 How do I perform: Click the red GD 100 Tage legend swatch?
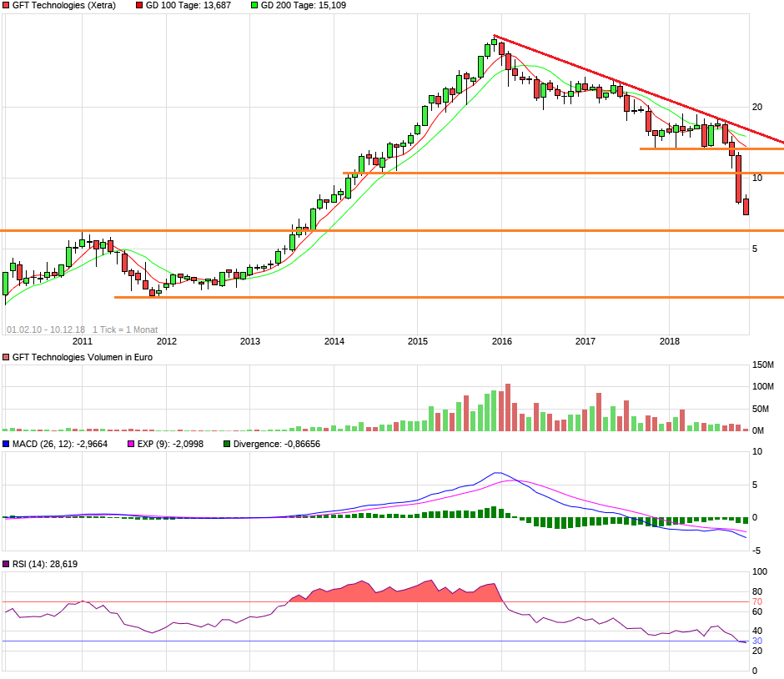click(x=139, y=5)
